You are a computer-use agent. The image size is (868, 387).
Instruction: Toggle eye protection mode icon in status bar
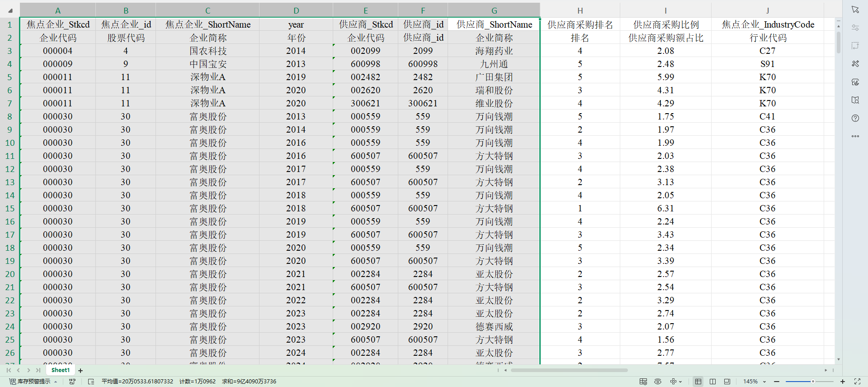pos(658,382)
